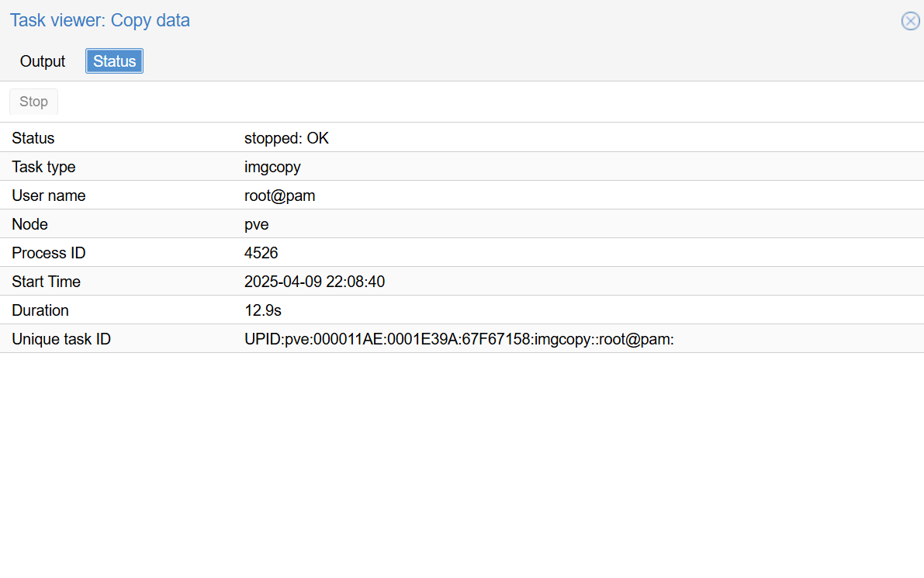Close the Task viewer dialog
The width and height of the screenshot is (924, 578).
(x=910, y=21)
